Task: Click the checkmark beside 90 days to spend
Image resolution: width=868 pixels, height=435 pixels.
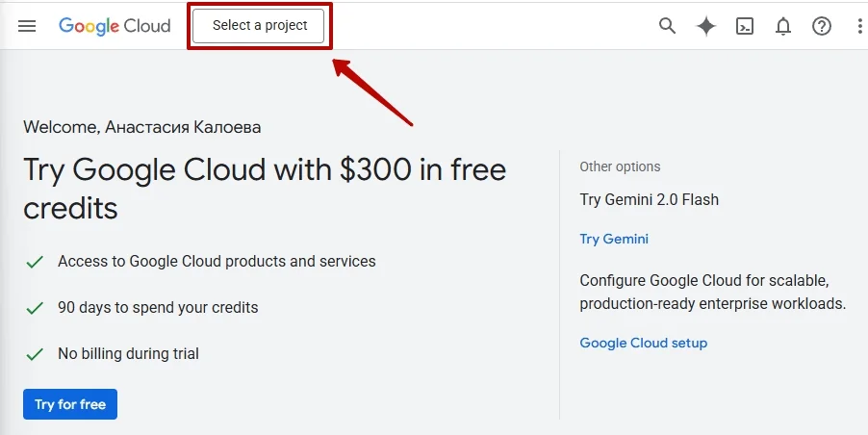Action: coord(35,308)
